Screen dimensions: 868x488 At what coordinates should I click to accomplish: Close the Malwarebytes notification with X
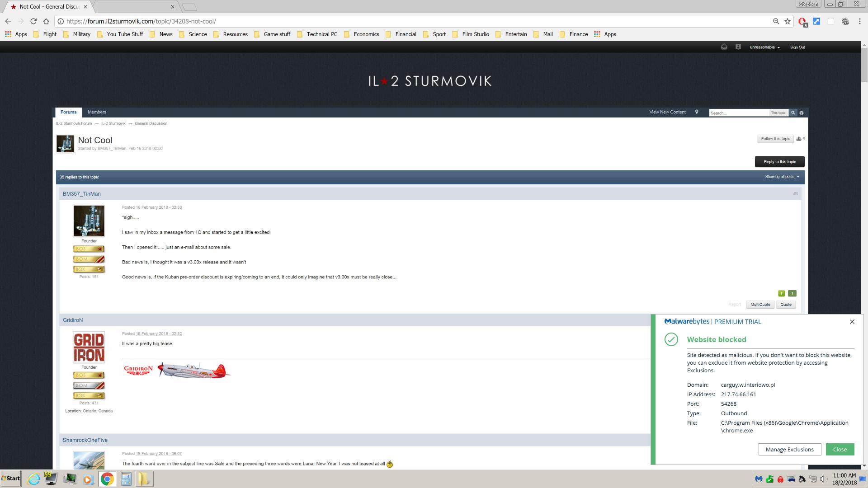click(852, 322)
